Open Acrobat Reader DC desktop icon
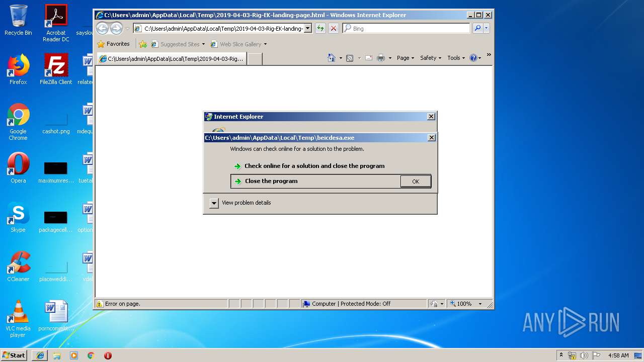This screenshot has height=362, width=644. [56, 23]
